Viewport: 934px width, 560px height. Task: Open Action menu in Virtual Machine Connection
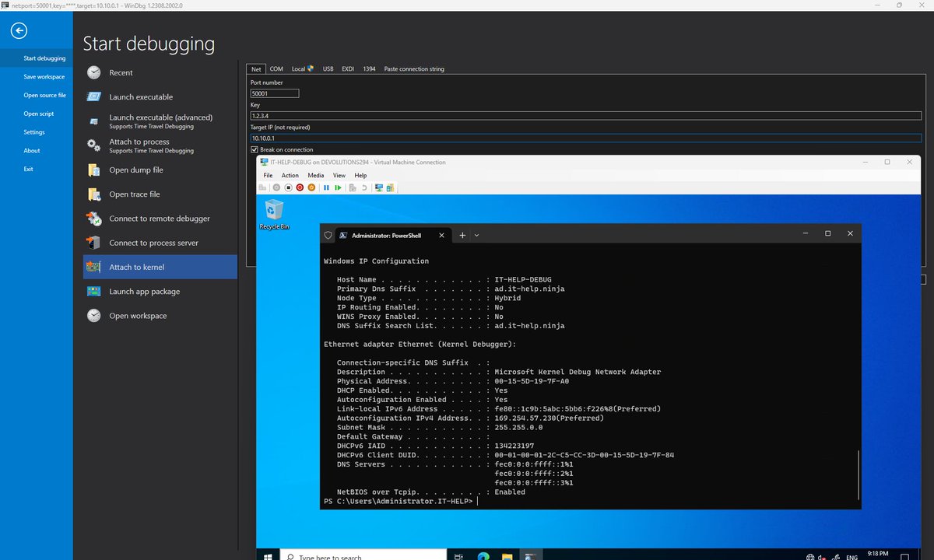290,176
